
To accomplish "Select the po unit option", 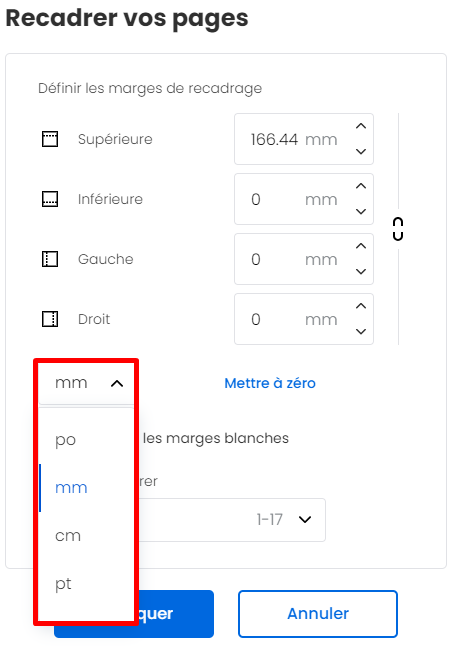I will pos(87,440).
